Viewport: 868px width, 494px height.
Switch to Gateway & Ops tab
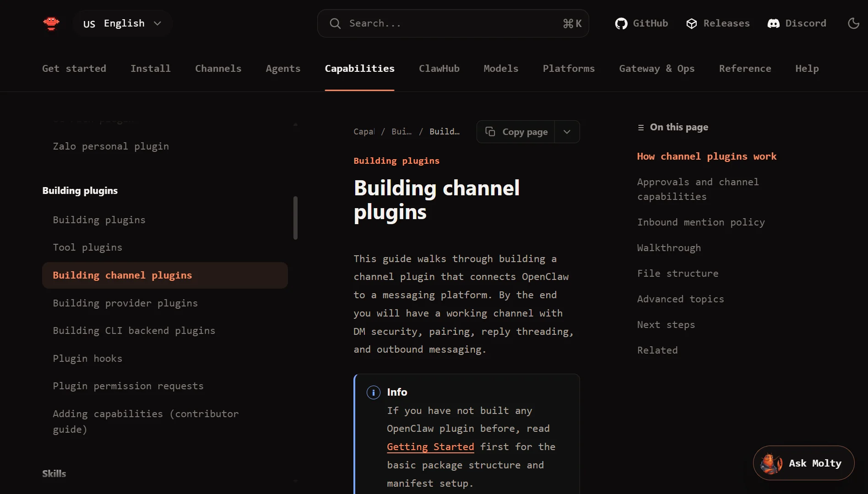click(657, 69)
